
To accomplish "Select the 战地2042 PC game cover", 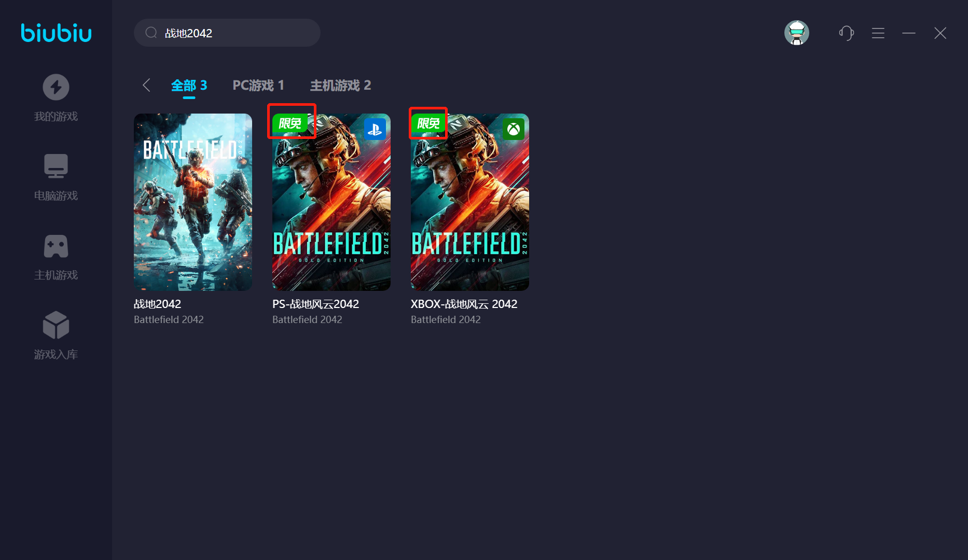I will click(x=193, y=202).
